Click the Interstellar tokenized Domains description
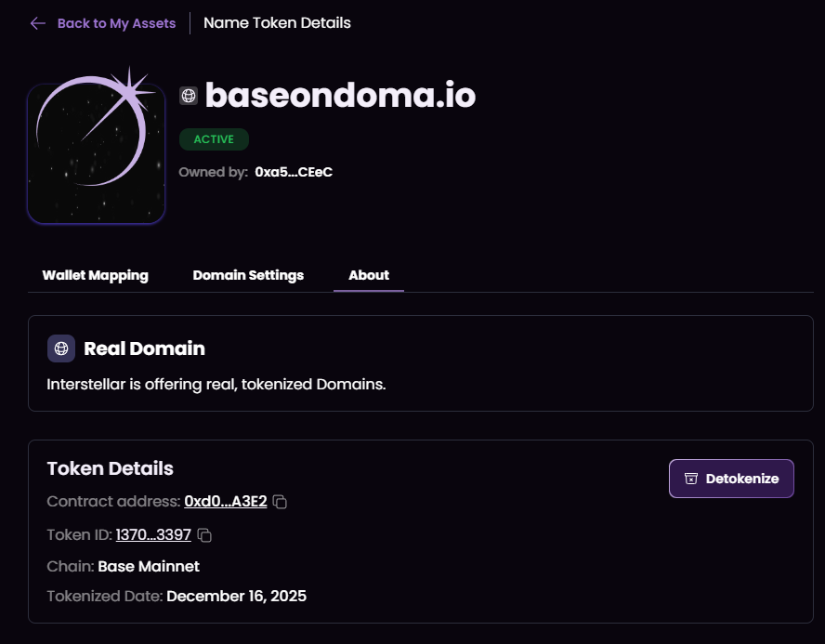The height and width of the screenshot is (644, 825). [x=216, y=384]
